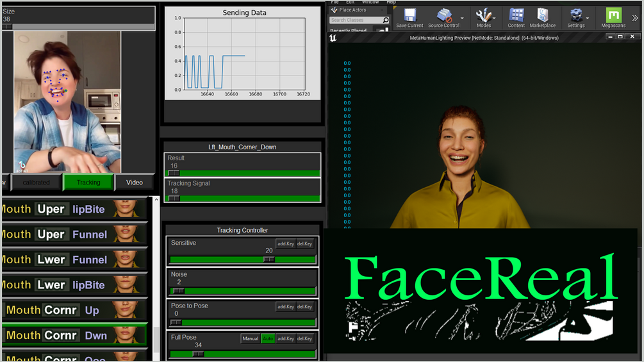Open the Settings toolbar icon
644x362 pixels.
[x=576, y=18]
